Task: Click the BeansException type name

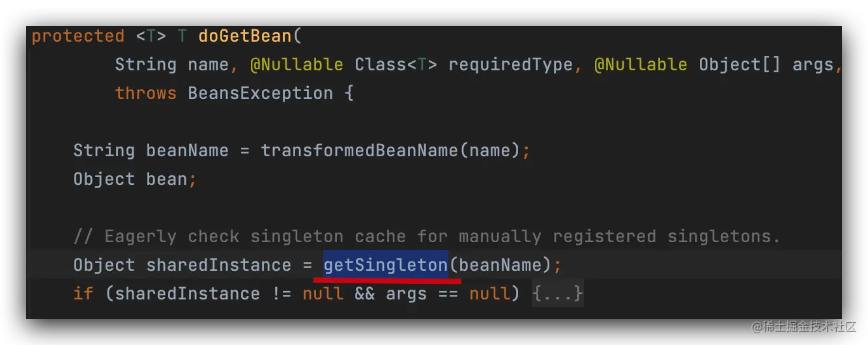Action: [261, 93]
